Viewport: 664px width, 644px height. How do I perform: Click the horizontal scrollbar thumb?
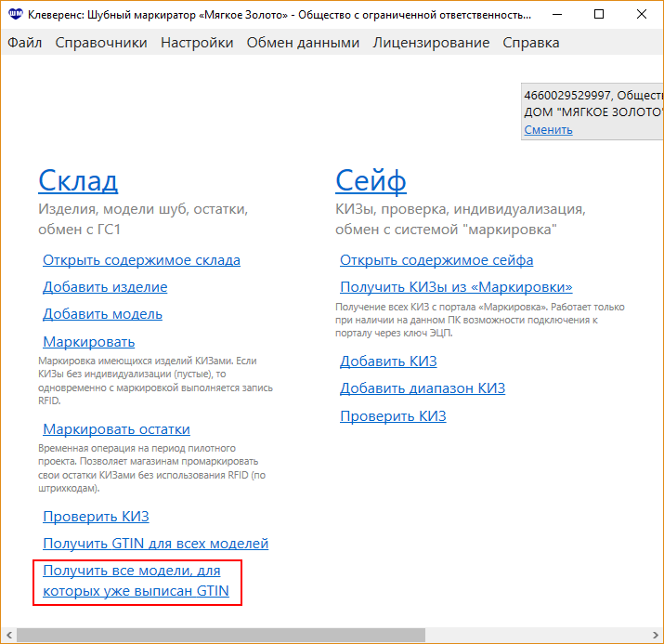(x=221, y=635)
